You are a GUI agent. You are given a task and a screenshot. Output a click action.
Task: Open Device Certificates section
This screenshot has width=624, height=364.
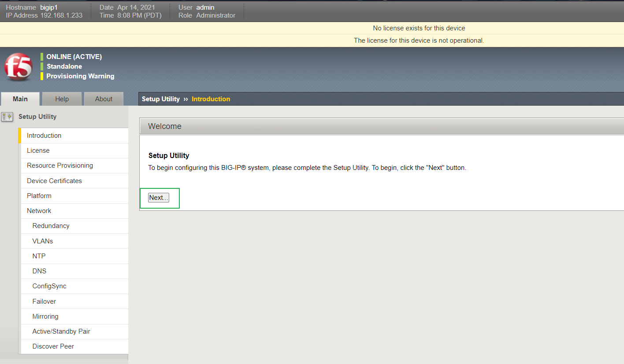(74, 181)
